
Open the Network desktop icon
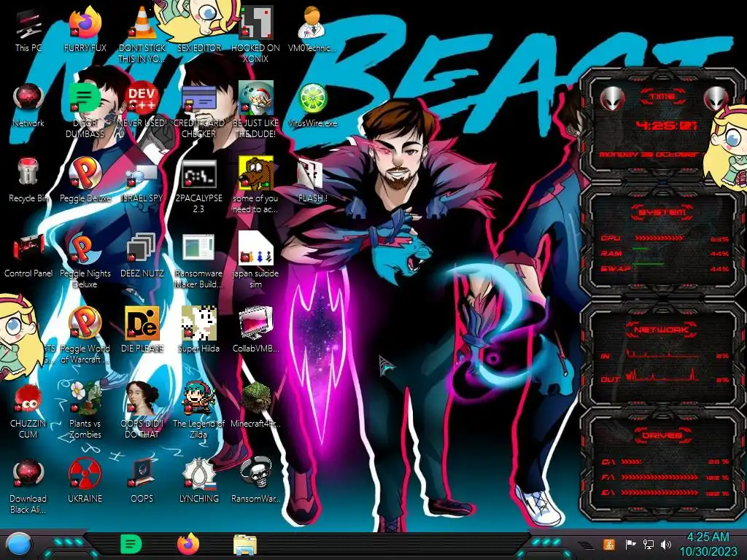[x=28, y=105]
